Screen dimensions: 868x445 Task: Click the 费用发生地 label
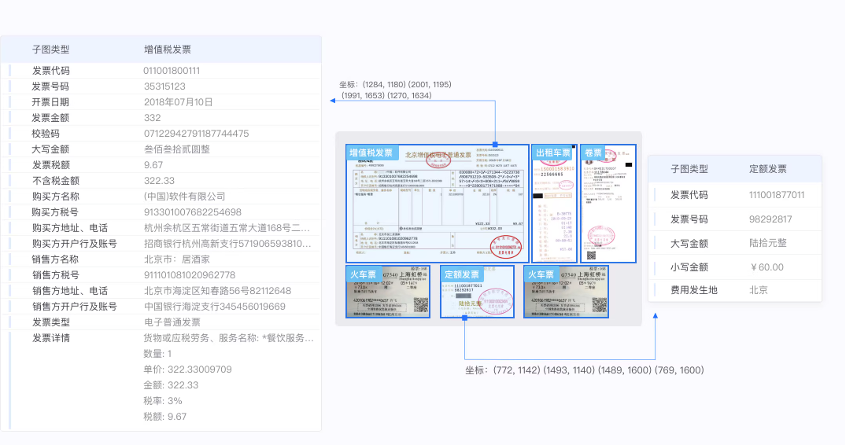click(x=693, y=290)
